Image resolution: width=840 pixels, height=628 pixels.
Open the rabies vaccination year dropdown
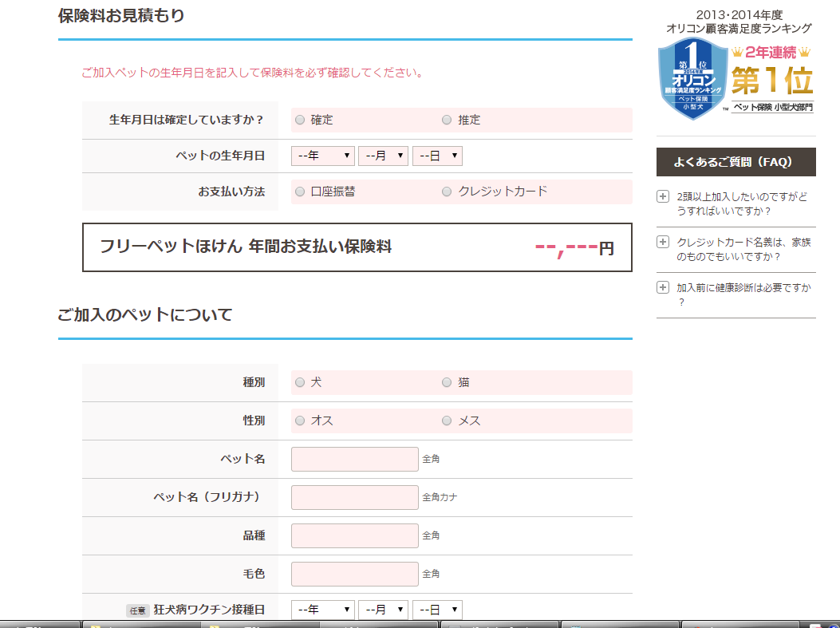point(323,610)
